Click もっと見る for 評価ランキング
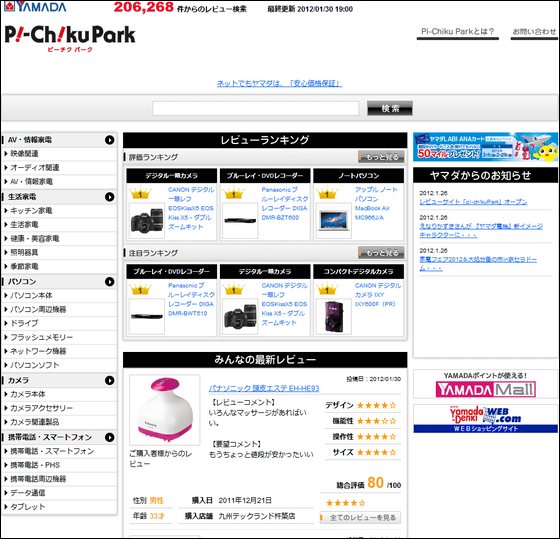The image size is (560, 539). coord(381,157)
